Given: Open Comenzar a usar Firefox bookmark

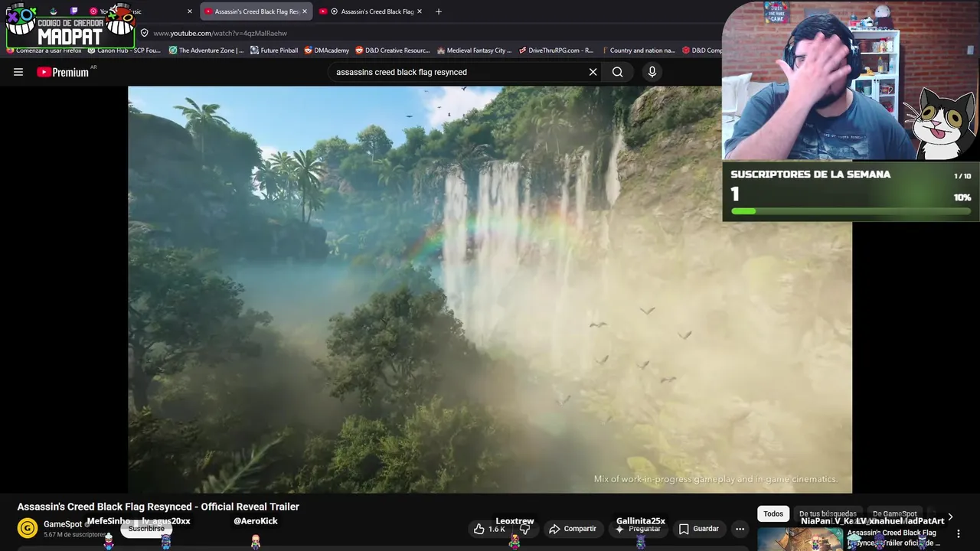Looking at the screenshot, I should point(44,51).
